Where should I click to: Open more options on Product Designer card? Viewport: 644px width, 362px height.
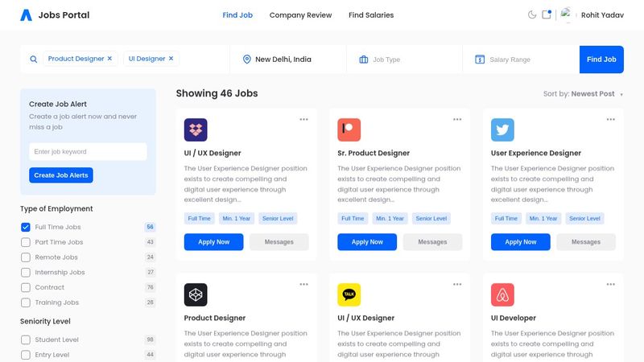pyautogui.click(x=304, y=285)
